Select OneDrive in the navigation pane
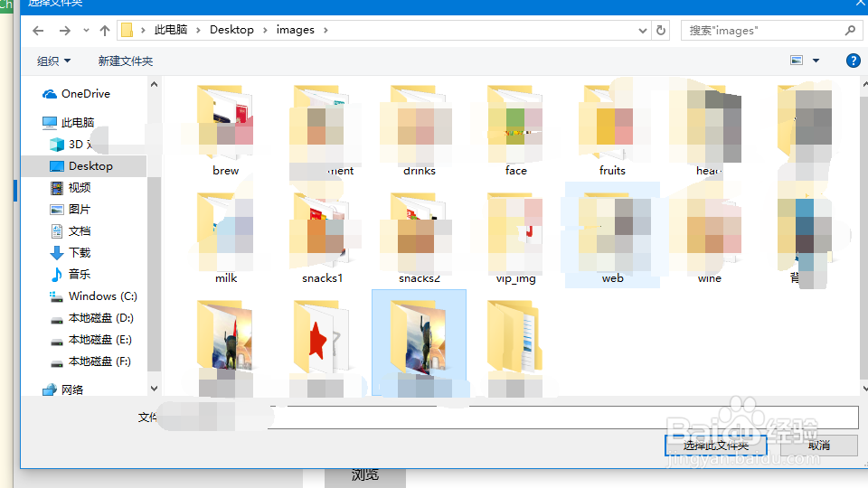 (x=76, y=94)
